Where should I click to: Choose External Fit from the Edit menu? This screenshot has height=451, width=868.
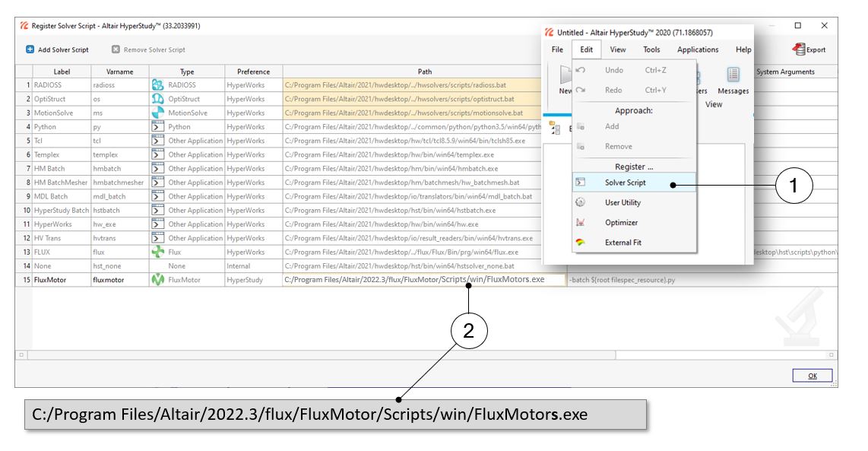[622, 243]
